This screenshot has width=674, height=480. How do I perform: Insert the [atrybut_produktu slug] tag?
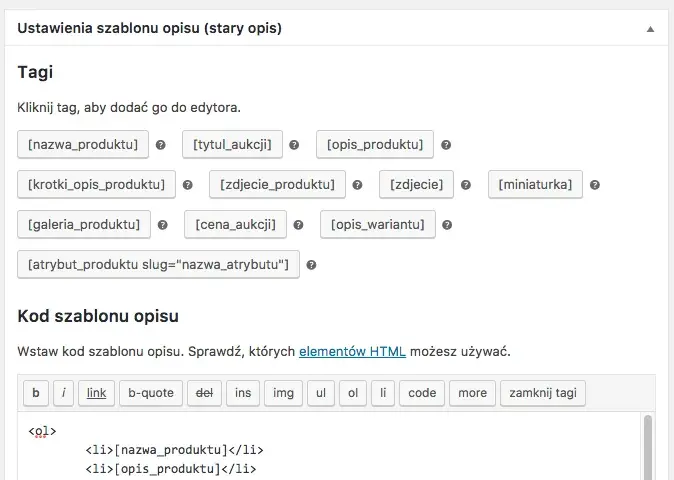point(158,264)
